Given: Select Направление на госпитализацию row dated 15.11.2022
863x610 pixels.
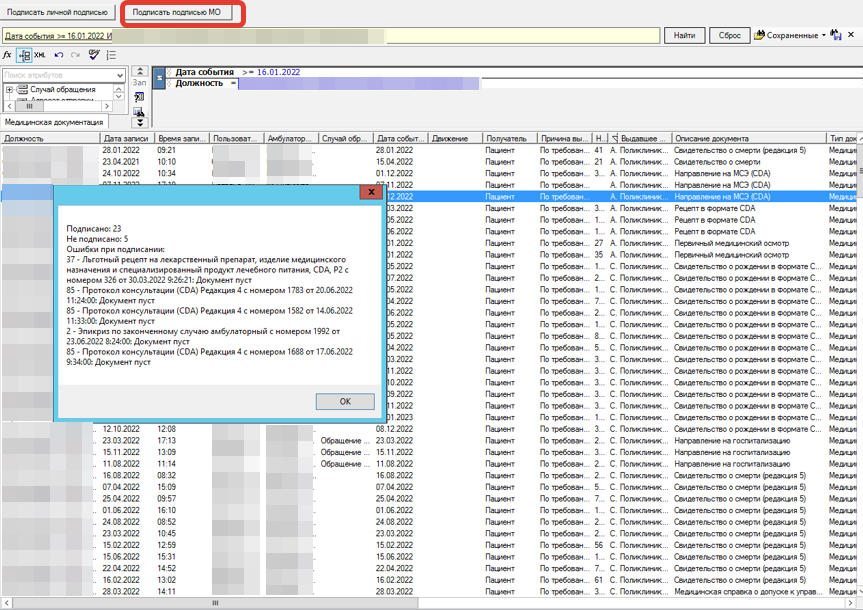Looking at the screenshot, I should pyautogui.click(x=428, y=453).
